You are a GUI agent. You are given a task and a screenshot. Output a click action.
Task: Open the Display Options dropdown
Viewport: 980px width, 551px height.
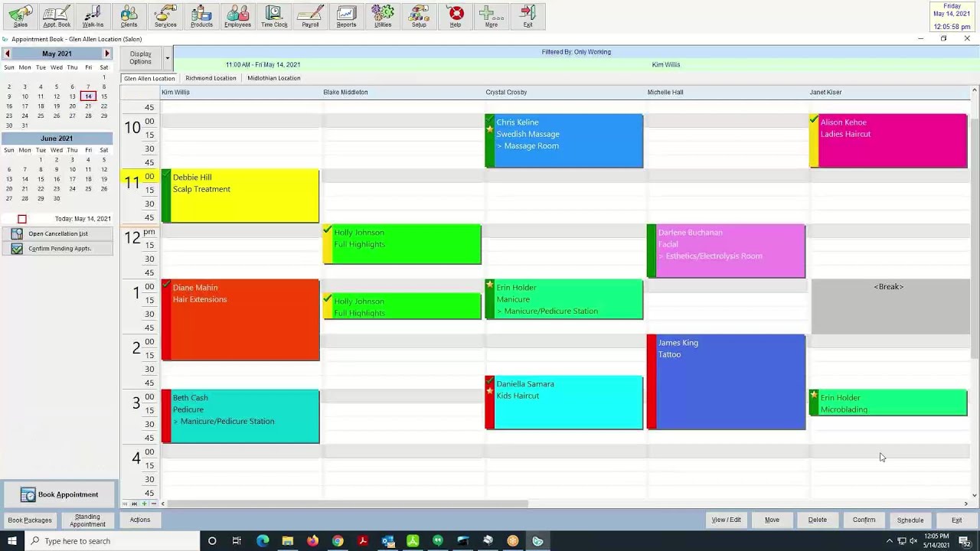(141, 58)
